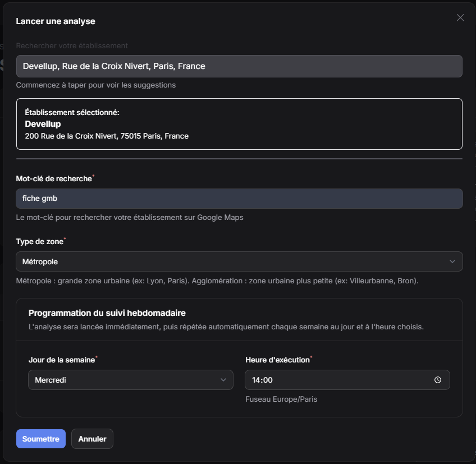Click the clock icon in "Heure d'exécution"
476x464 pixels.
click(x=438, y=380)
